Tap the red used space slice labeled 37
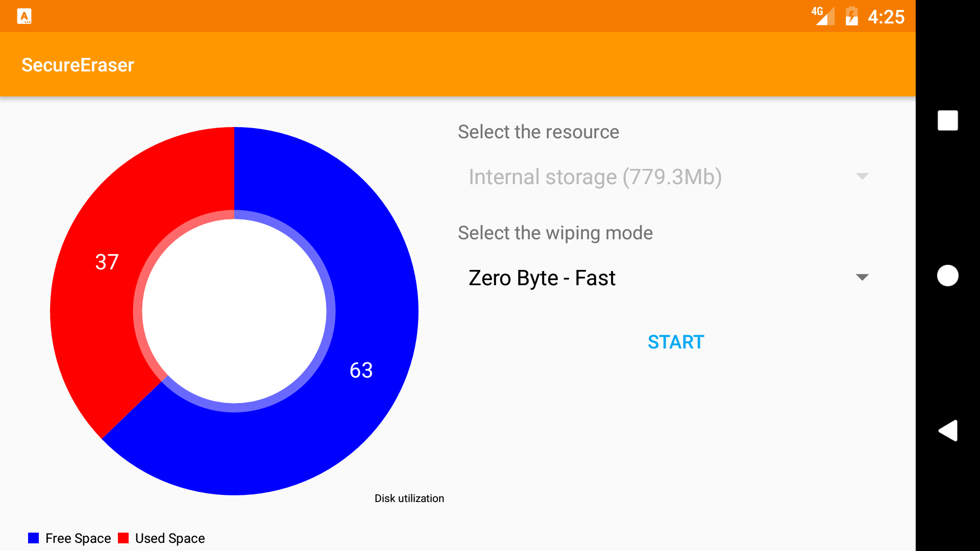 pyautogui.click(x=107, y=262)
